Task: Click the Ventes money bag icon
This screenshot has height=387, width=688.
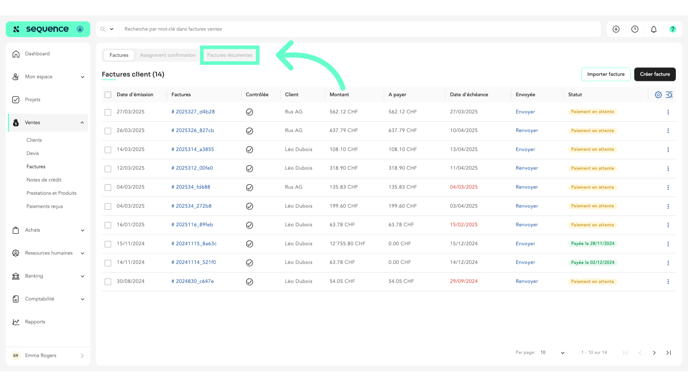Action: [16, 123]
